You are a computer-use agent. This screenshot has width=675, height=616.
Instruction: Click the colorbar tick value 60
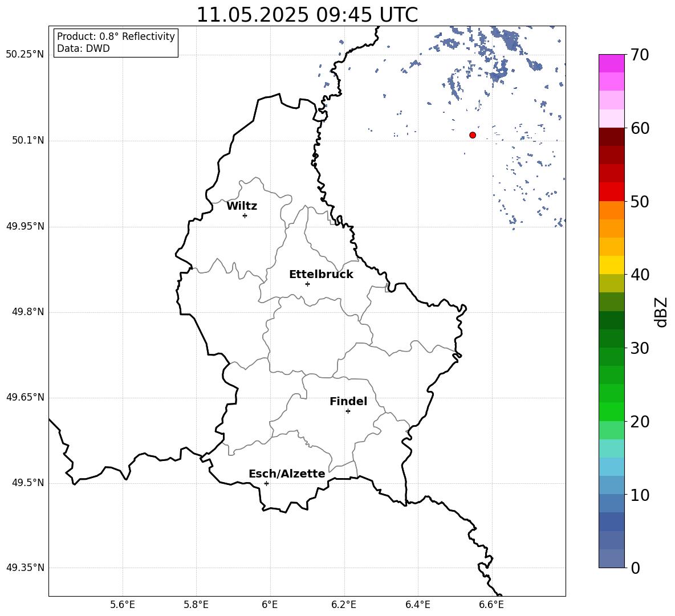tap(640, 128)
